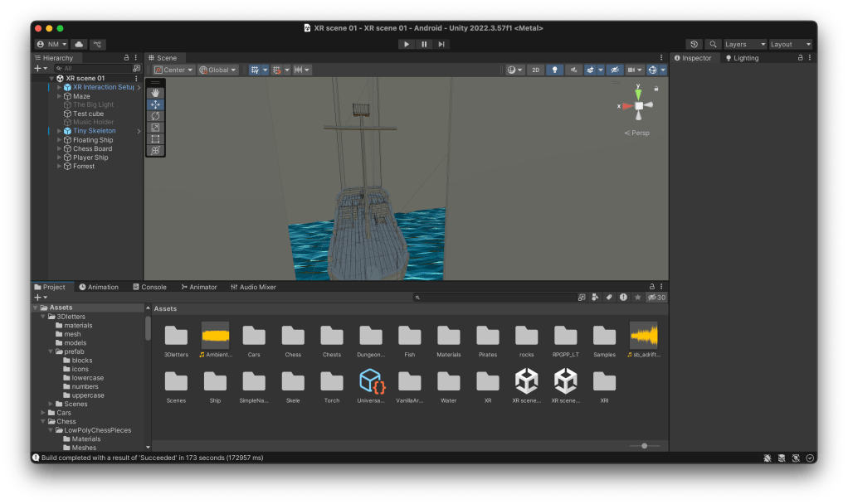
Task: Open the Layers dropdown
Action: pos(745,44)
